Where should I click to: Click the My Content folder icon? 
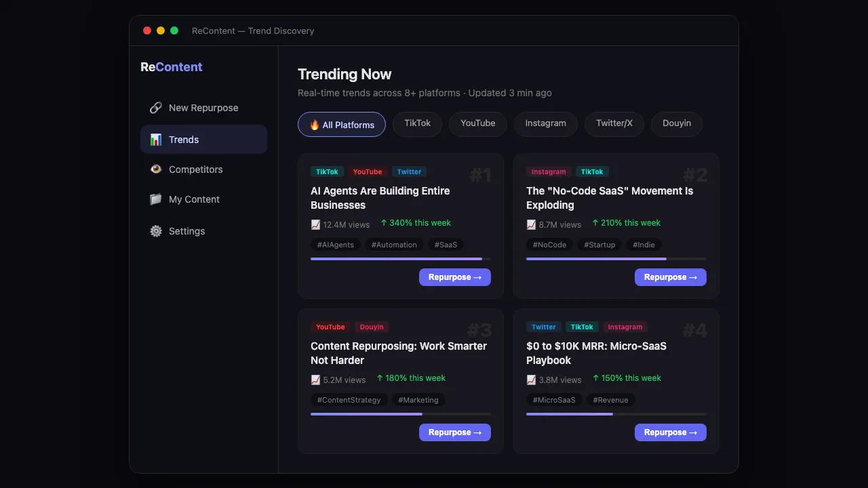coord(155,199)
